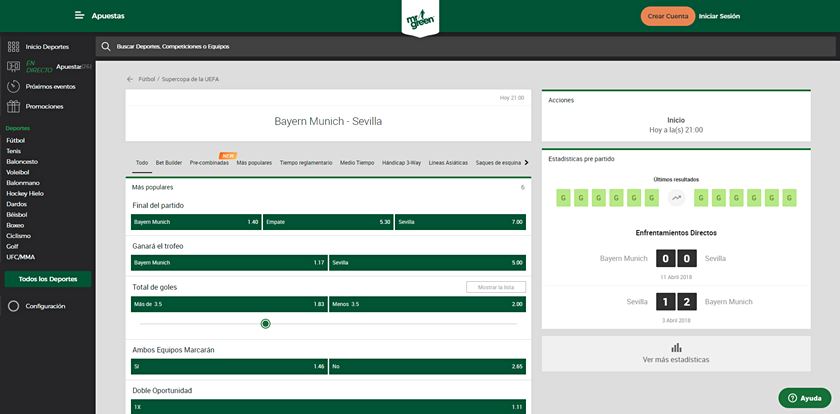Select Sí for both teams scoring
The height and width of the screenshot is (414, 840).
click(x=229, y=366)
